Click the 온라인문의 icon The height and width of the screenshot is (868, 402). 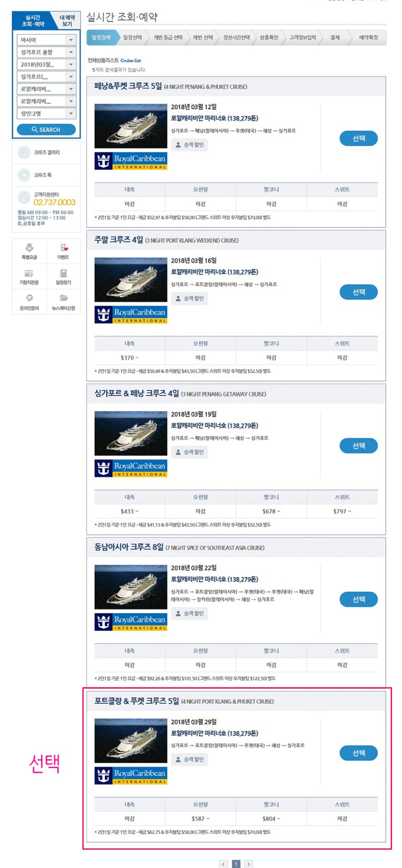pos(29,302)
